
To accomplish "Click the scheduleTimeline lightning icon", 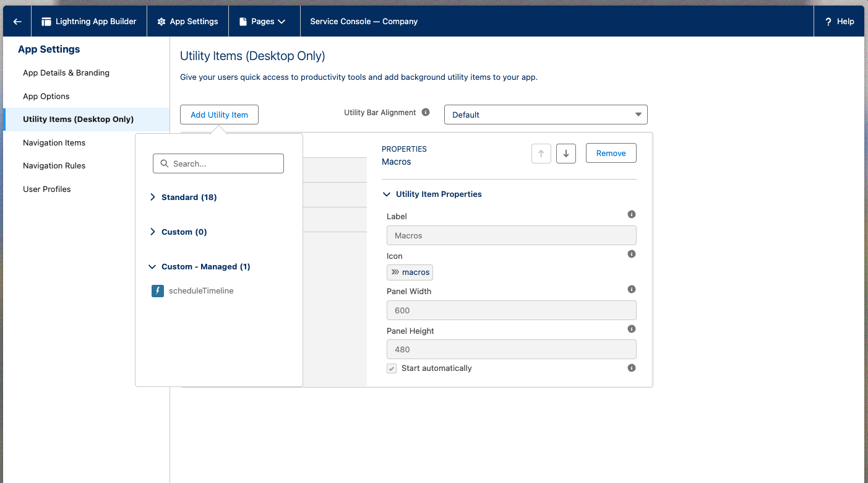I will pyautogui.click(x=158, y=290).
